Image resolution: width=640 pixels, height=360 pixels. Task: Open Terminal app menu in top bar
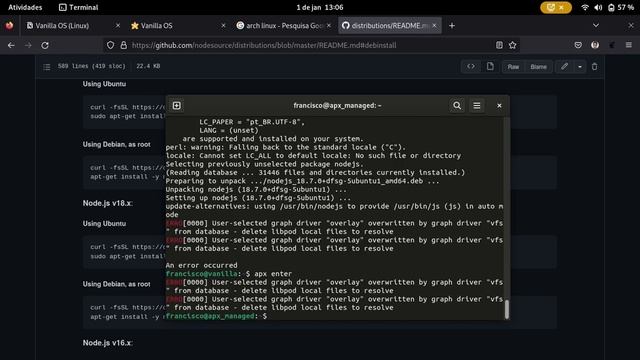[x=78, y=7]
